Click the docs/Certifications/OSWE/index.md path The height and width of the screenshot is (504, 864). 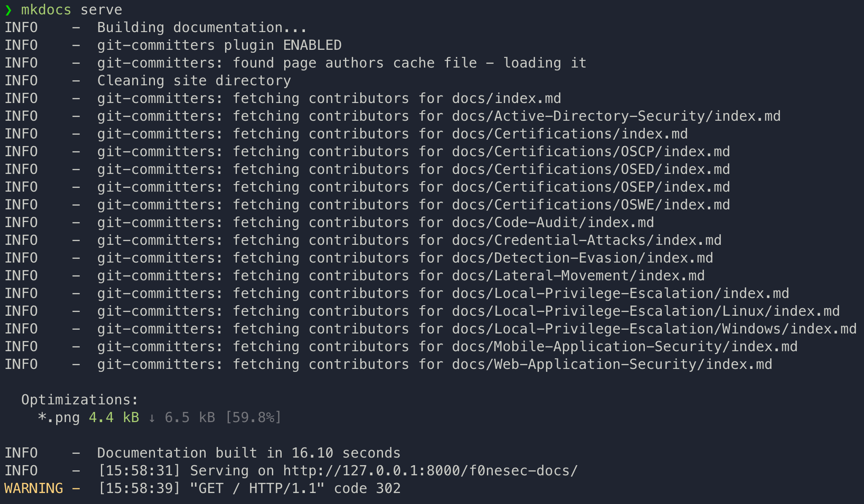591,205
